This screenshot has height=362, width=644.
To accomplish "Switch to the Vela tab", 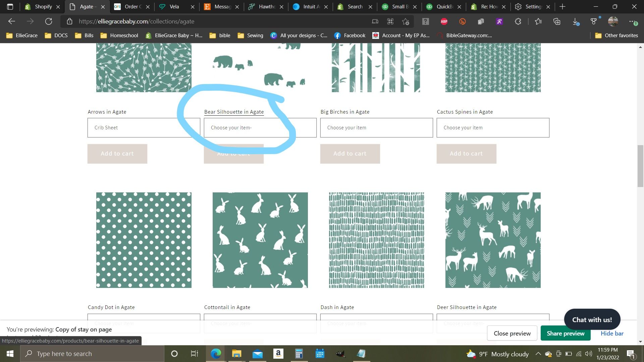I will (174, 7).
